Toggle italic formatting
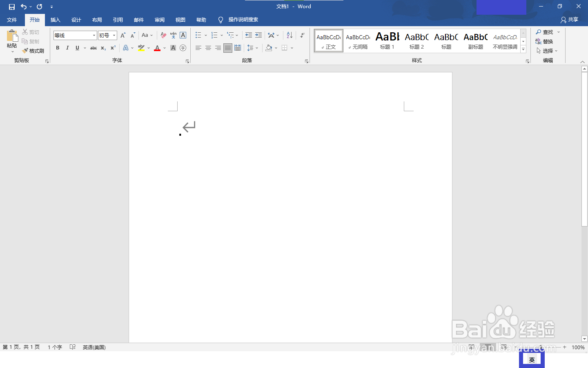This screenshot has width=588, height=368. pyautogui.click(x=67, y=48)
